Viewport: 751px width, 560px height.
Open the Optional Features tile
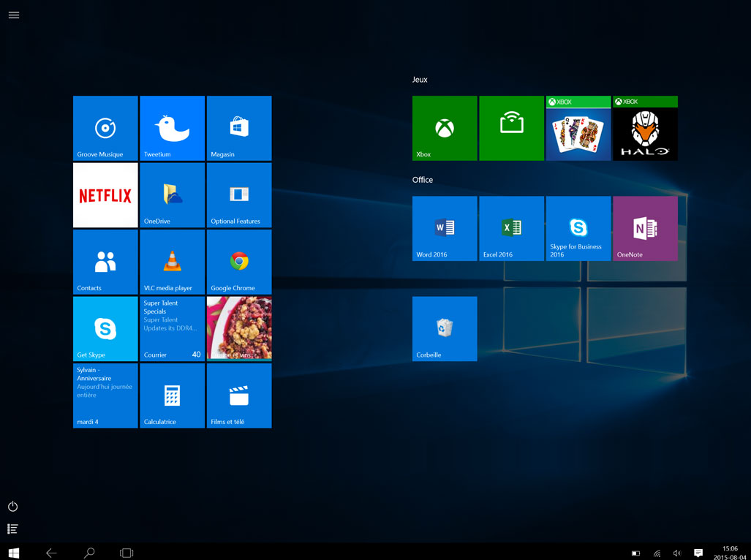[x=239, y=195]
